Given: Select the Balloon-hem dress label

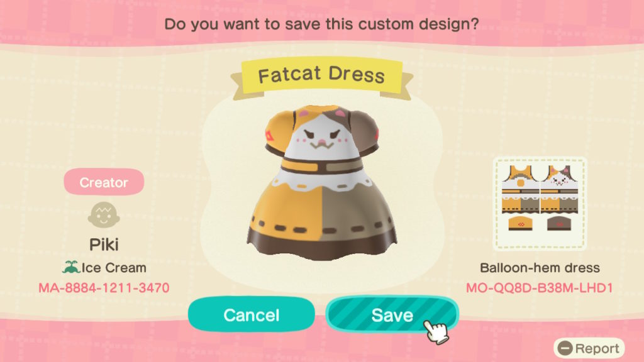Looking at the screenshot, I should click(540, 268).
